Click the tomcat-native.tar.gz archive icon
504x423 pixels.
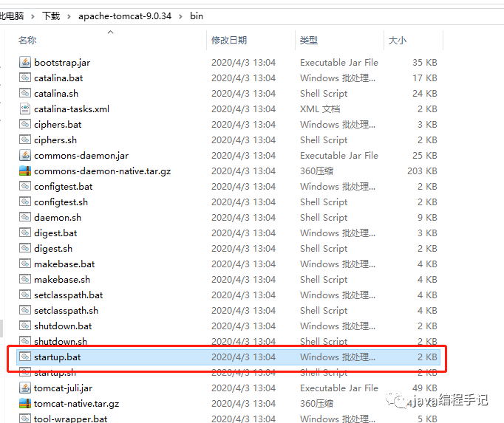25,403
